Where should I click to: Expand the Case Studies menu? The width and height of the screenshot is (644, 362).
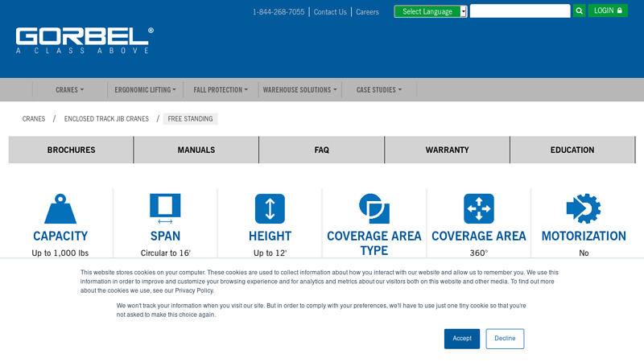click(x=379, y=90)
